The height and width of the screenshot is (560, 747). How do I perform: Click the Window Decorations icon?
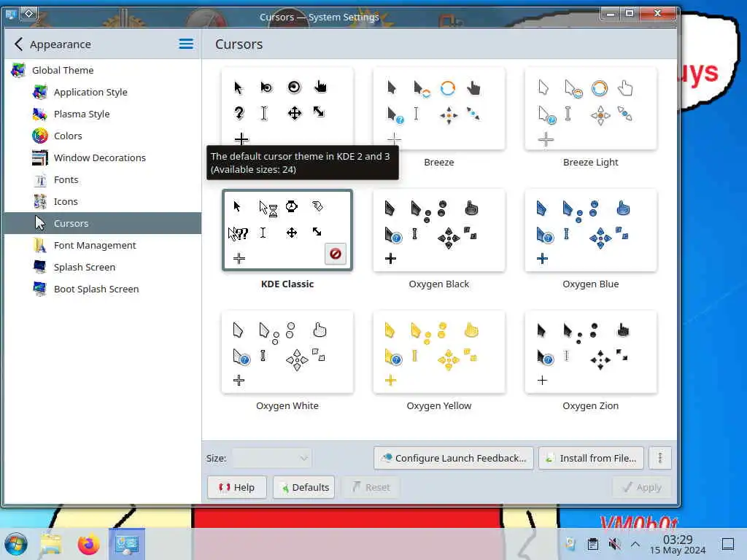point(40,157)
